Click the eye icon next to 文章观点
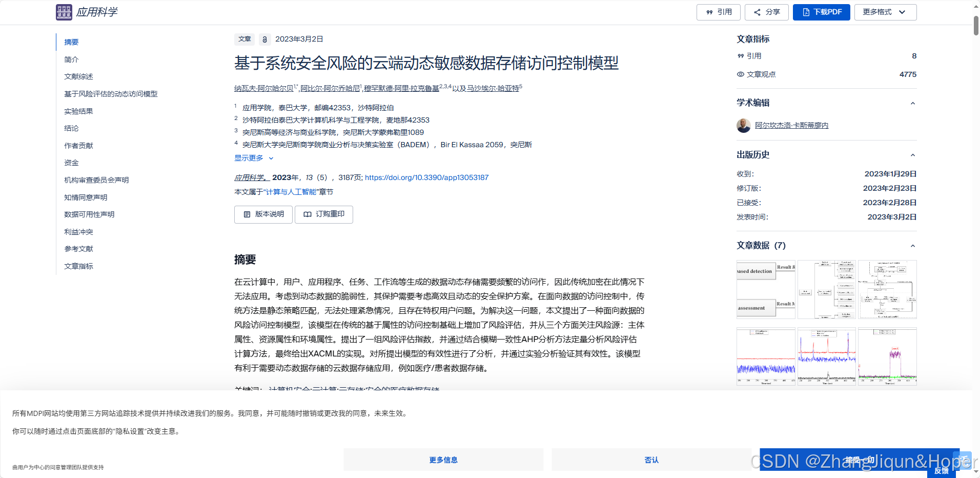 (x=740, y=74)
